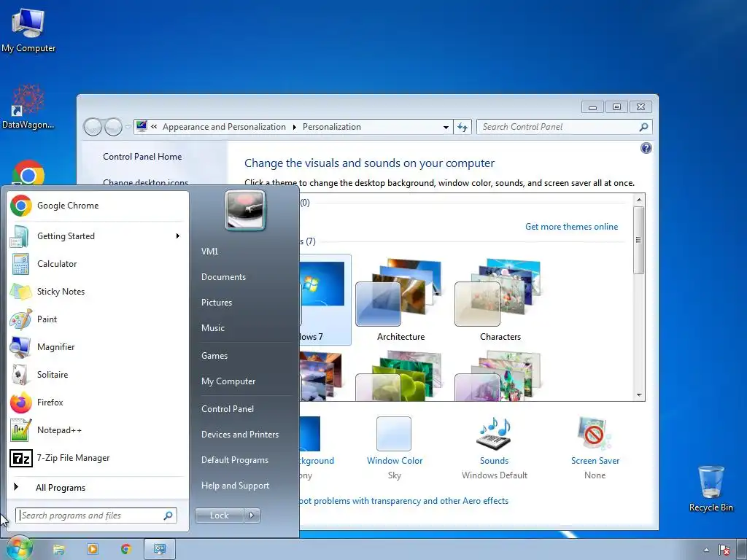Select My Computer desktop icon
747x560 pixels.
point(28,30)
